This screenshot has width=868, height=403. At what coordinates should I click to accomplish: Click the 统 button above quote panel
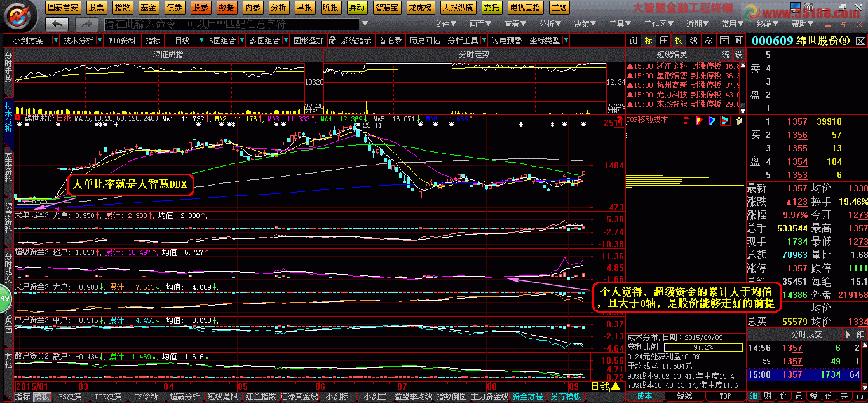[725, 55]
